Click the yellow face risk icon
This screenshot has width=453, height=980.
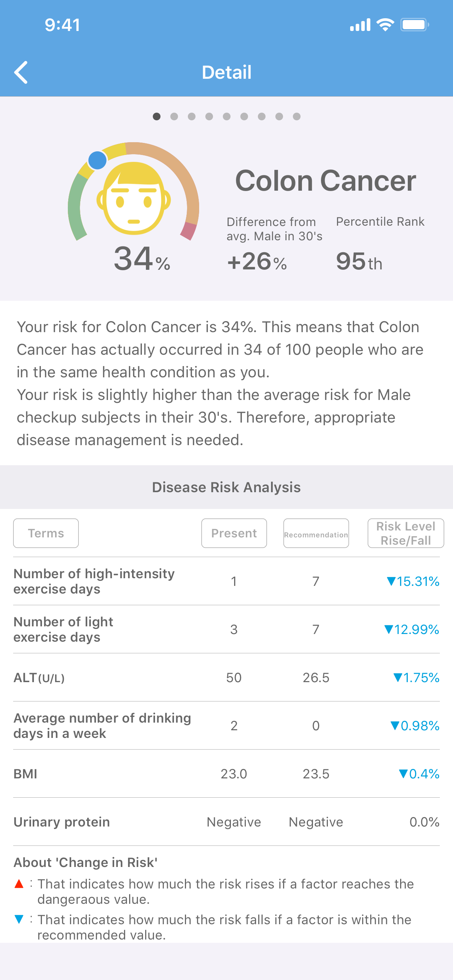133,198
